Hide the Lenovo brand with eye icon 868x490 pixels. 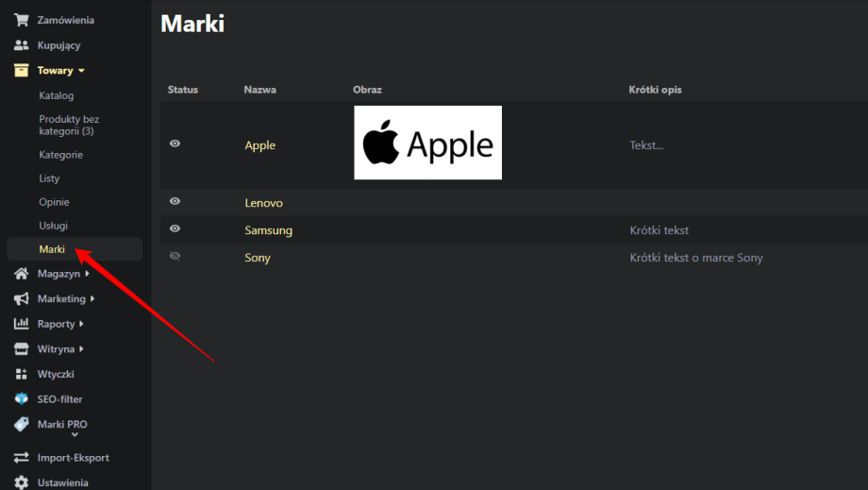pyautogui.click(x=175, y=201)
